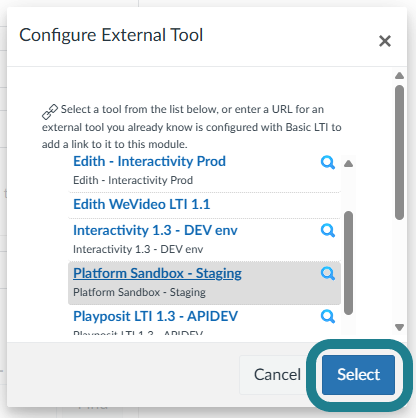Choose the Interactivity 1.3 - DEV env tool

point(155,230)
